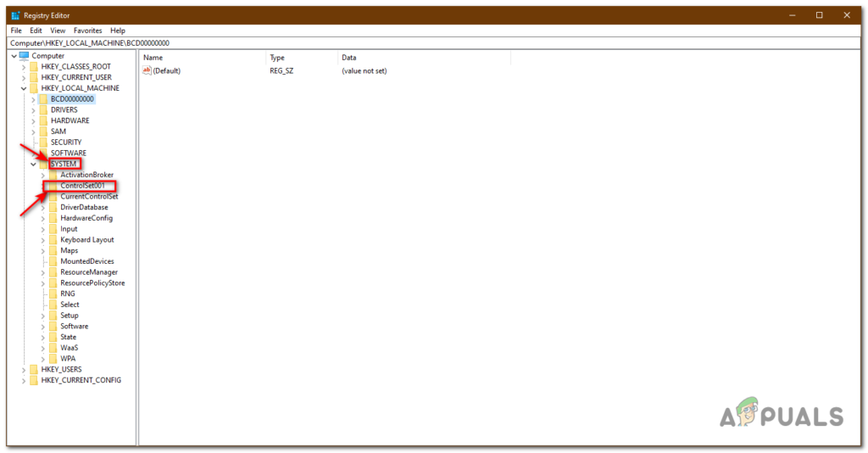
Task: Sort values by the Data column header
Action: (x=424, y=58)
